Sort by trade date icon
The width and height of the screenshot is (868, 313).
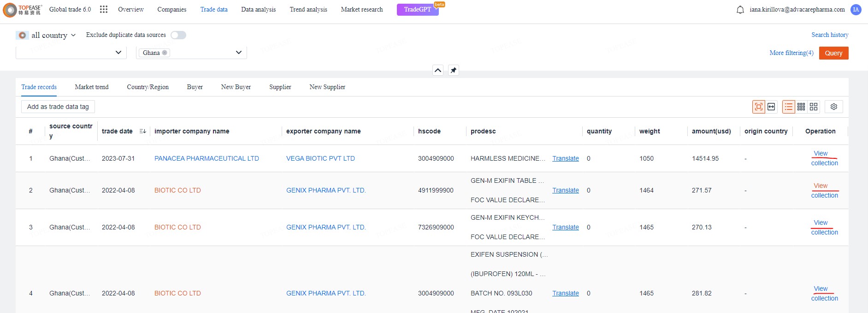click(142, 131)
